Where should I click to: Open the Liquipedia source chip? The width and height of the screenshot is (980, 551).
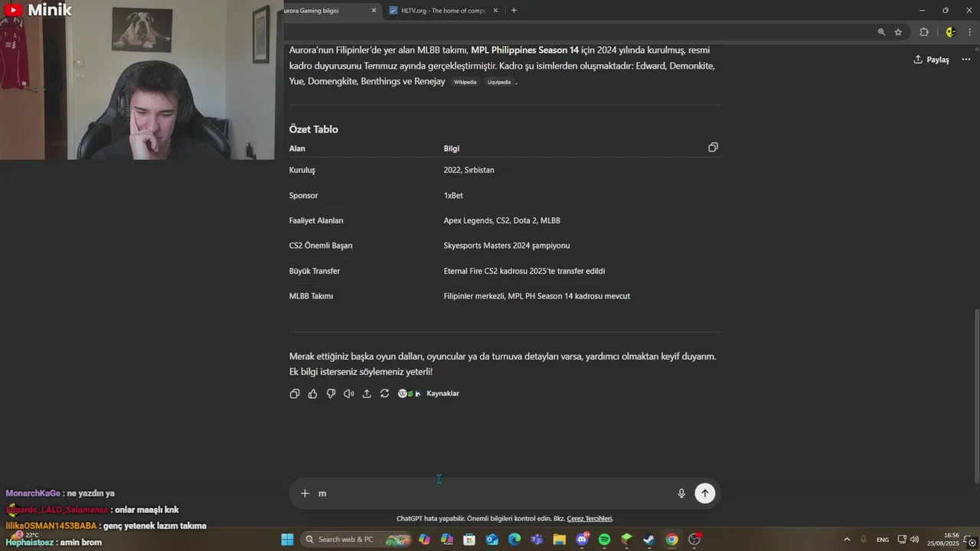coord(498,82)
